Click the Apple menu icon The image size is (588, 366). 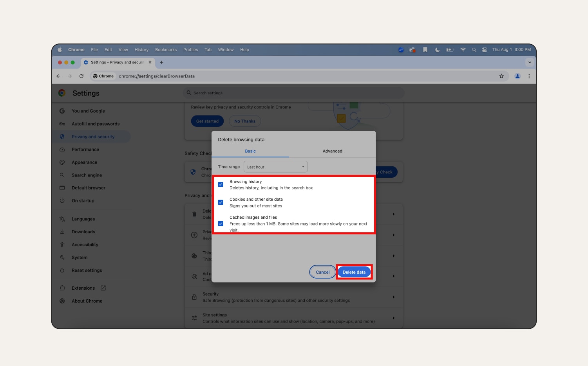click(x=60, y=50)
